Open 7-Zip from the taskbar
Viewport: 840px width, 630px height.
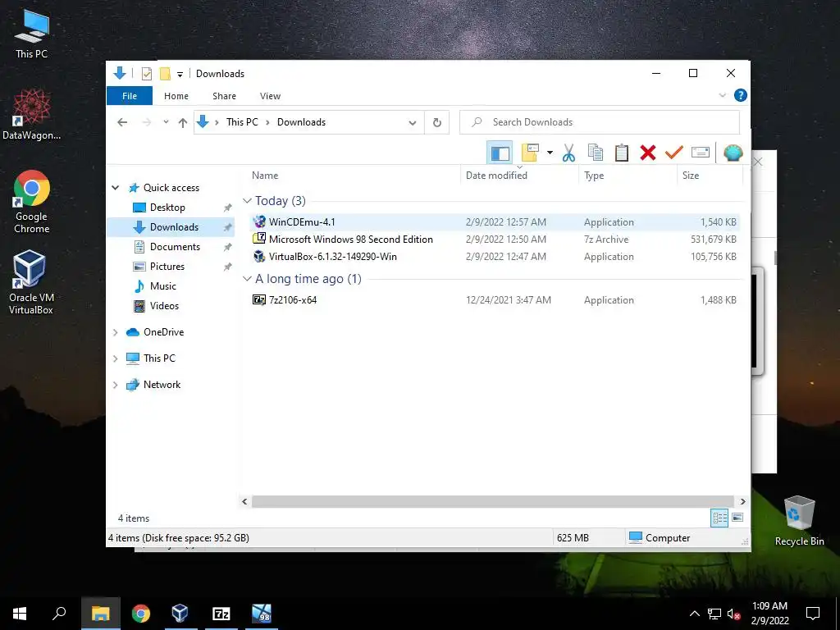coord(221,614)
